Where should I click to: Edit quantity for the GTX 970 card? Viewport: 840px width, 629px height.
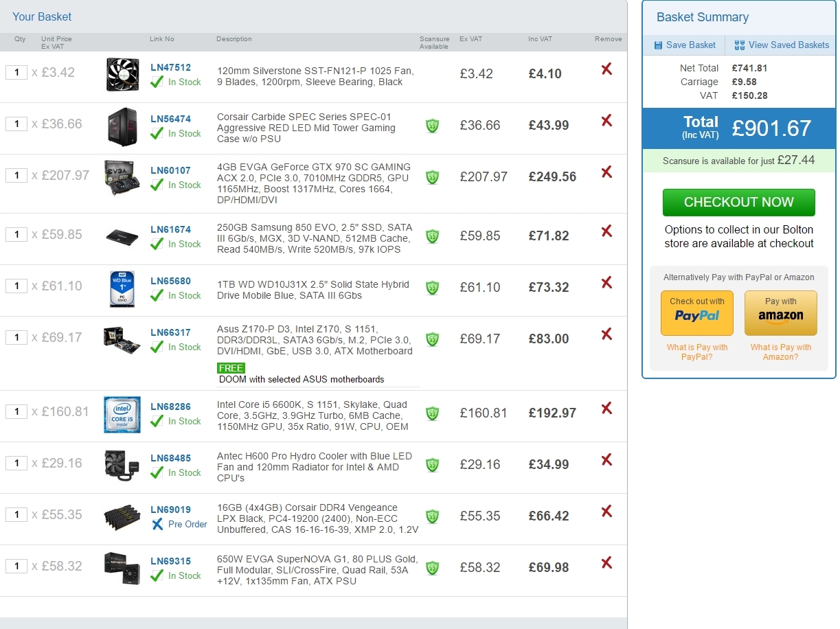click(x=16, y=175)
